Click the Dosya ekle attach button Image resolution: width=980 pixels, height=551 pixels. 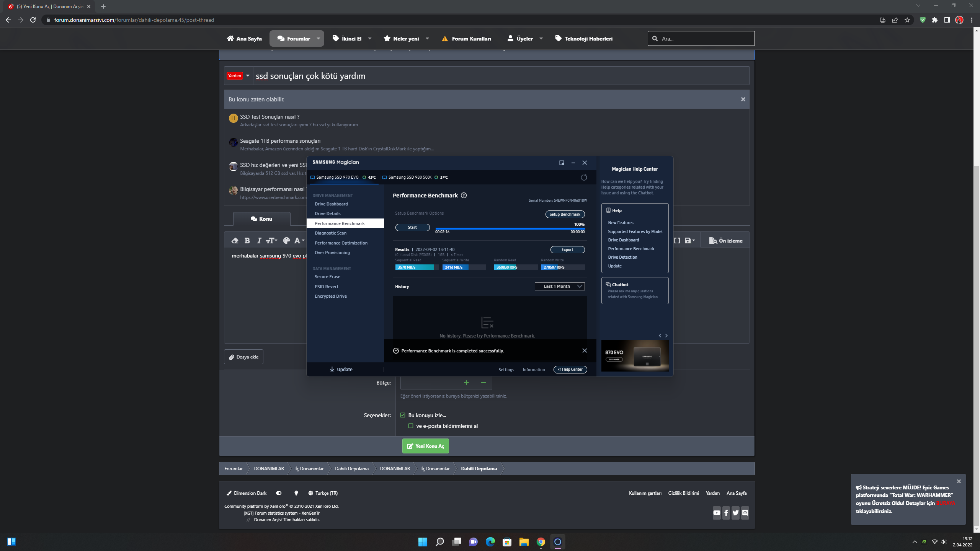(243, 357)
